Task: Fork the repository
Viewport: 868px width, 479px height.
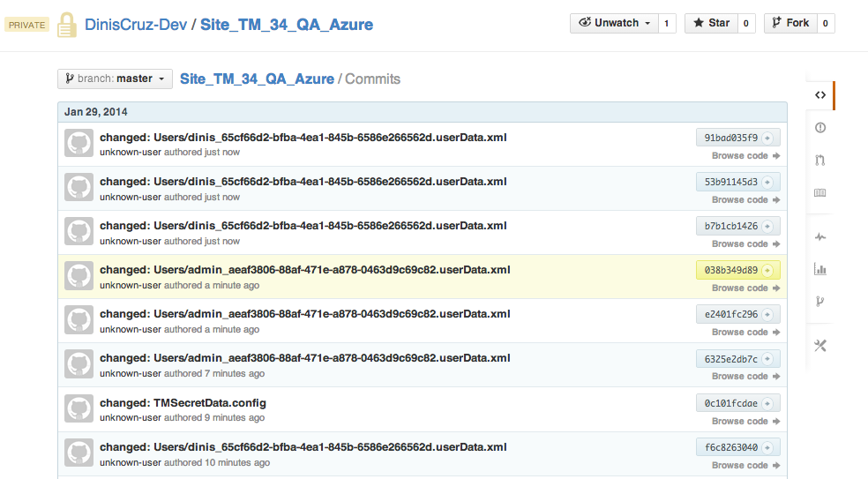Action: pos(789,23)
